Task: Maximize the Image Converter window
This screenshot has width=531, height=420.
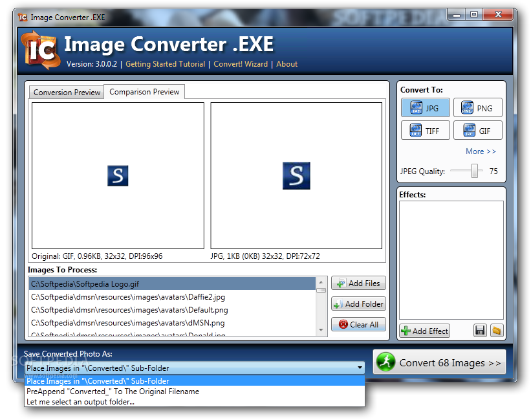Action: pyautogui.click(x=474, y=14)
